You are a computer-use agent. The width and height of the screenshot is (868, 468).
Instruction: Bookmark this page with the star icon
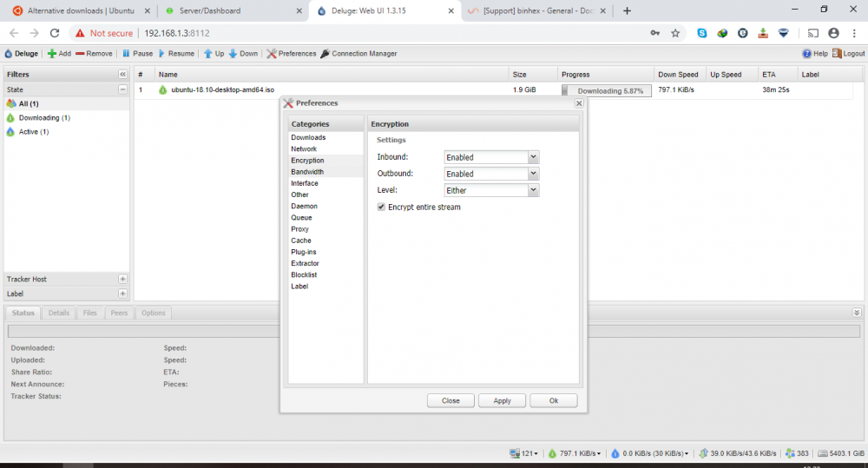pos(675,33)
